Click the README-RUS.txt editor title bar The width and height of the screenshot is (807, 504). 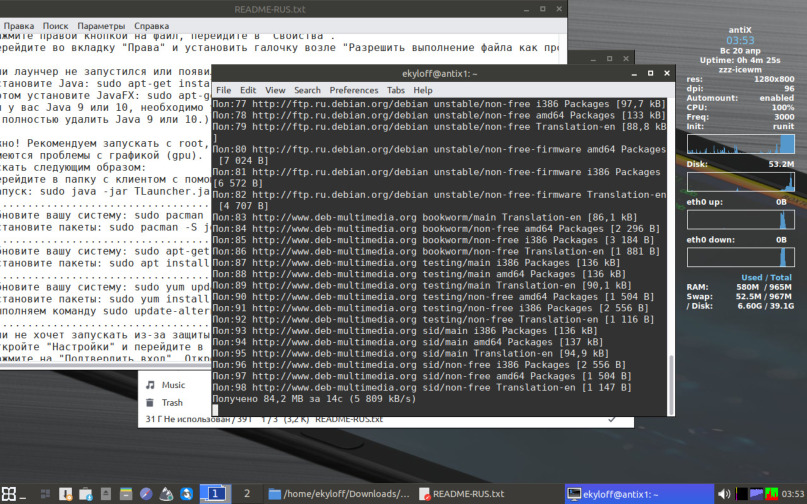(x=270, y=9)
